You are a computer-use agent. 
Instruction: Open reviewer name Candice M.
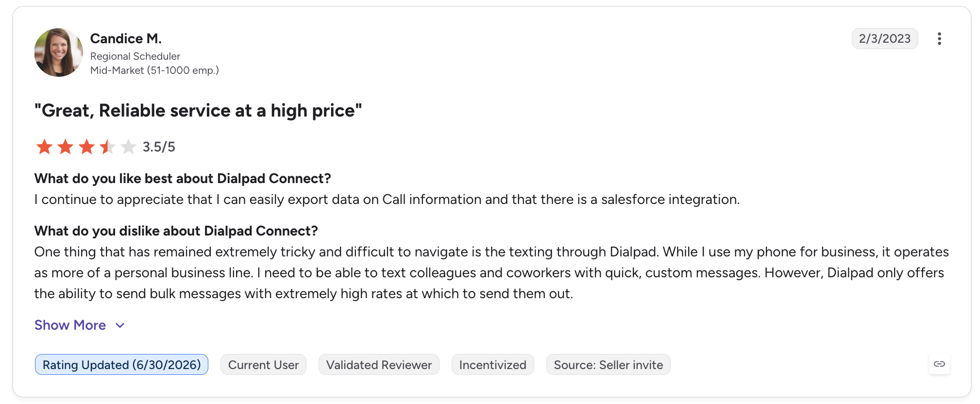click(x=126, y=38)
